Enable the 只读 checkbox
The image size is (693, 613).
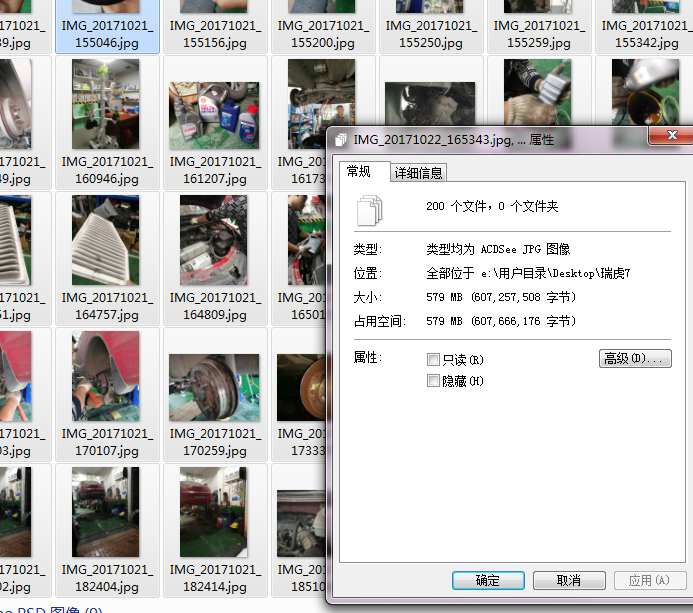pyautogui.click(x=433, y=359)
